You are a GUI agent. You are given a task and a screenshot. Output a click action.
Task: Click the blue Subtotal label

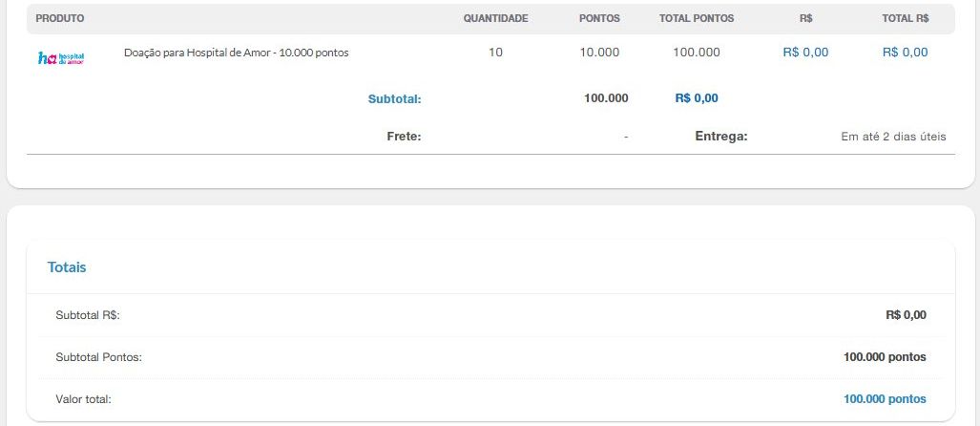(394, 98)
